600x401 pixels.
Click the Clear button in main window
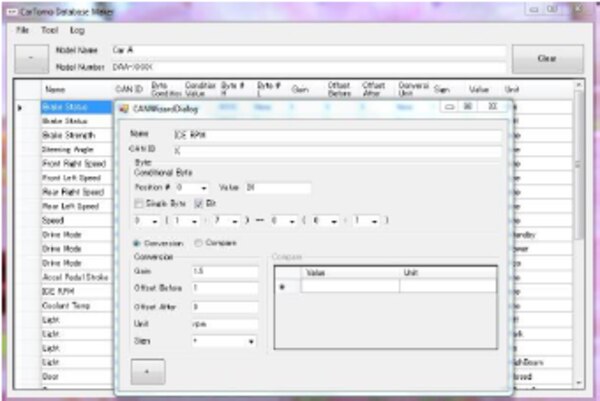coord(548,59)
